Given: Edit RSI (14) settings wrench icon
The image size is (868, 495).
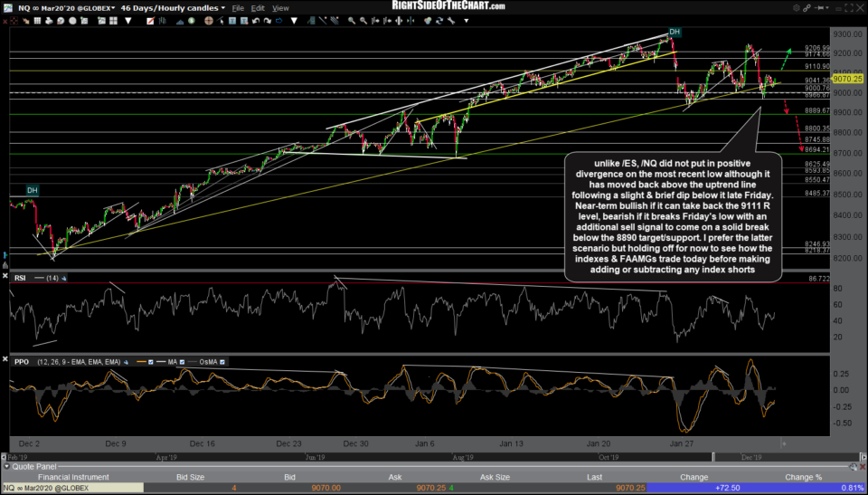Looking at the screenshot, I should [x=64, y=278].
